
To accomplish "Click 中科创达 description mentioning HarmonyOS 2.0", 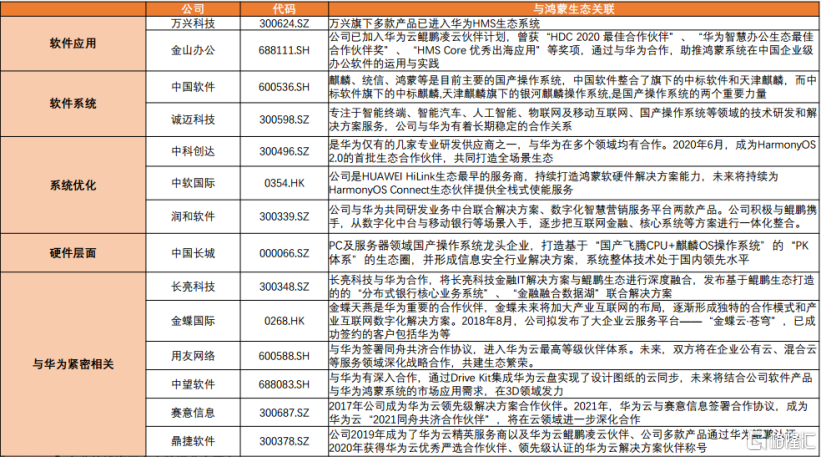I will (x=572, y=151).
